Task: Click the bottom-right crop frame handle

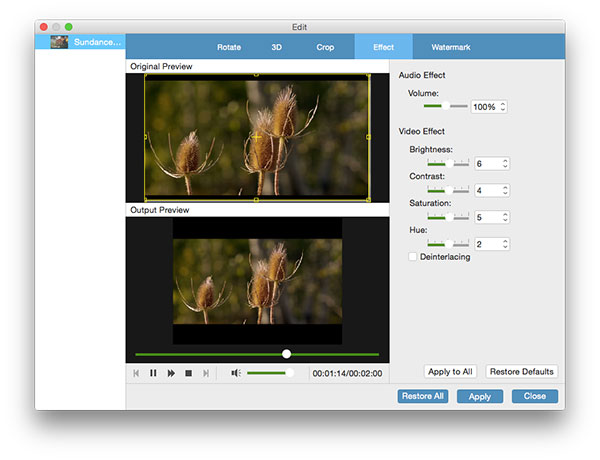Action: pos(368,200)
